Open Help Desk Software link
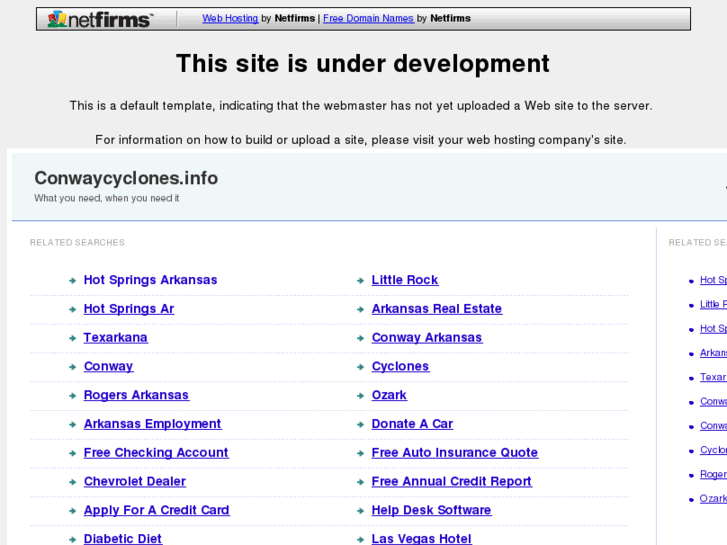 coord(431,510)
